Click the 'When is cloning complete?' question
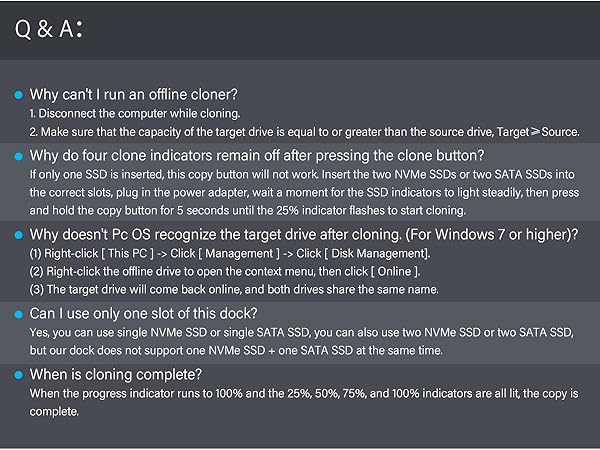This screenshot has width=600, height=450. pos(116,374)
